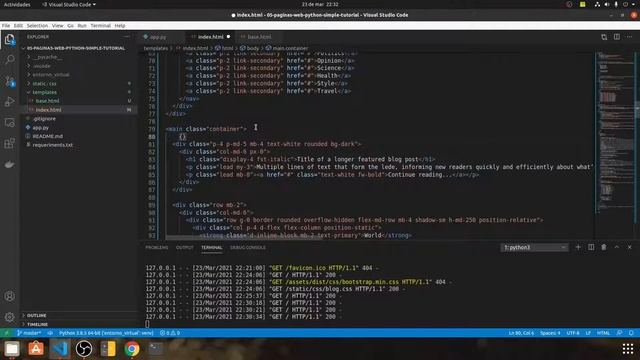The image size is (640, 360).
Task: Click the errors and warnings status indicator
Action: point(170,333)
